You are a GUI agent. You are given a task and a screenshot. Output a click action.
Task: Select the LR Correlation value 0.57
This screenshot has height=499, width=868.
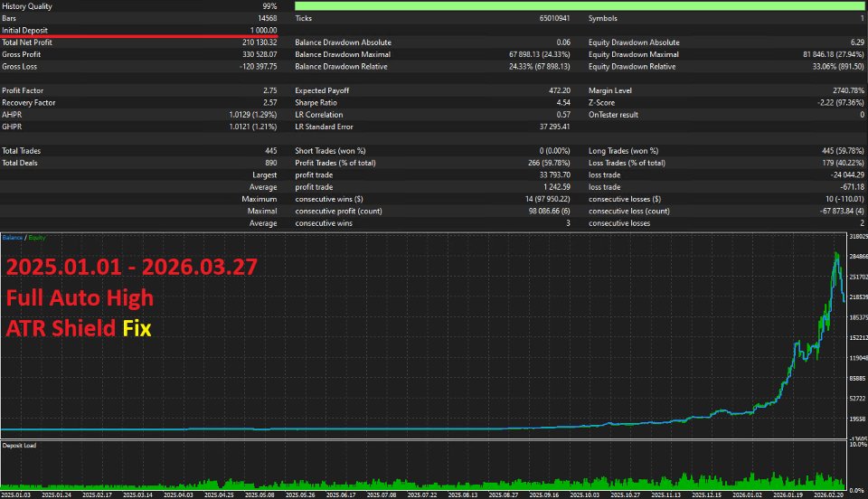[x=563, y=115]
